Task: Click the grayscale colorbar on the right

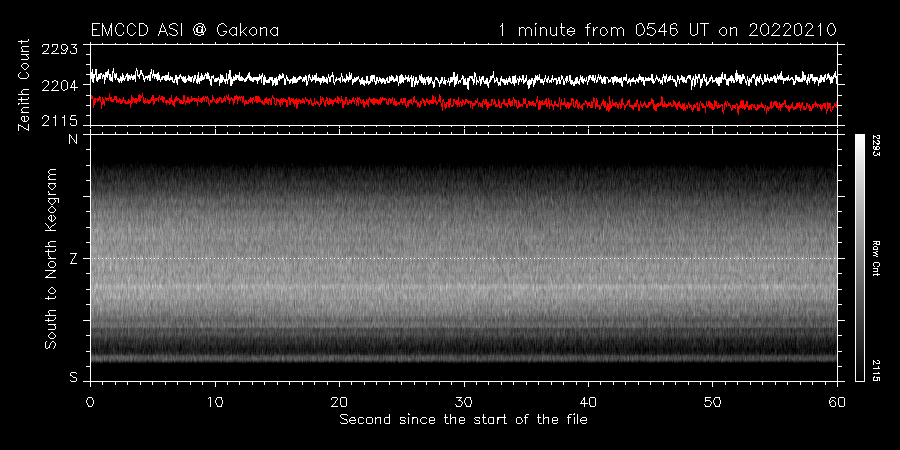Action: point(860,258)
